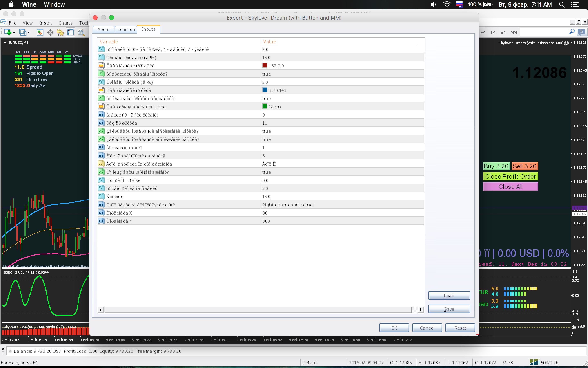Click the dark red 132,0,0 color swatch

click(265, 65)
